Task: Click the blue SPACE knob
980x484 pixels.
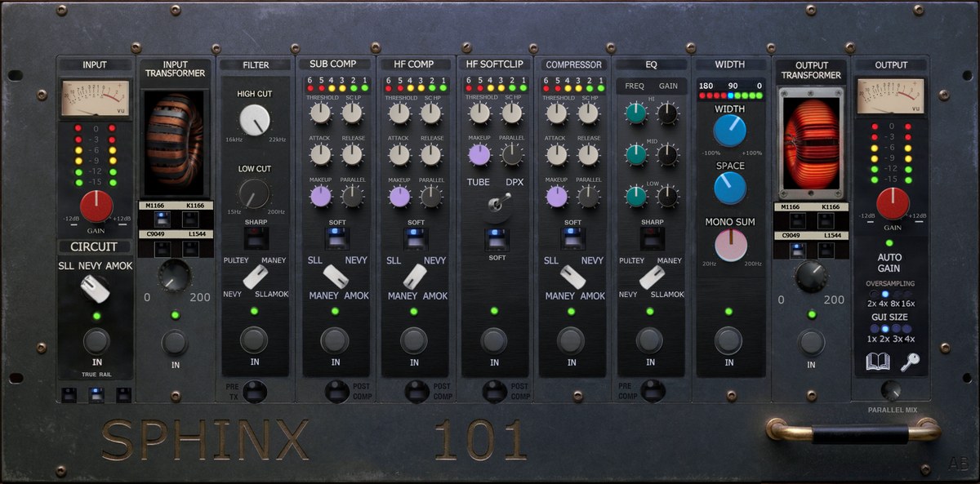Action: click(730, 188)
